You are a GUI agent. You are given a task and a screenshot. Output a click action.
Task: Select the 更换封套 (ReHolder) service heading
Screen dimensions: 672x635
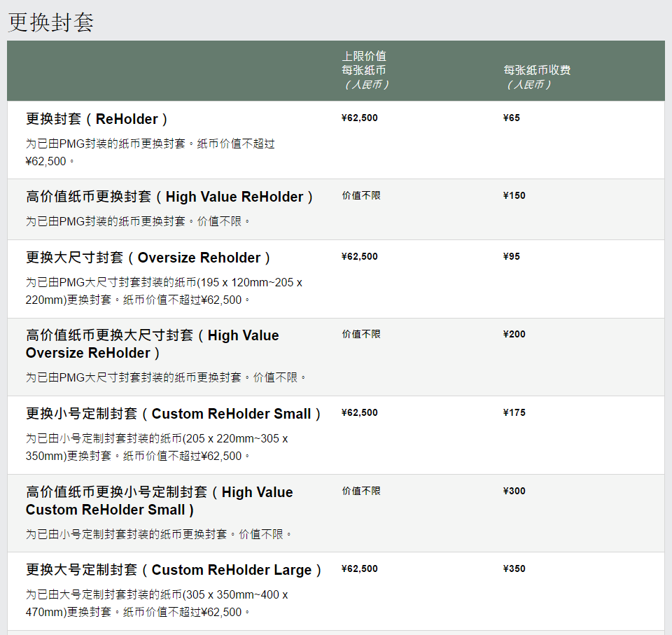click(97, 119)
